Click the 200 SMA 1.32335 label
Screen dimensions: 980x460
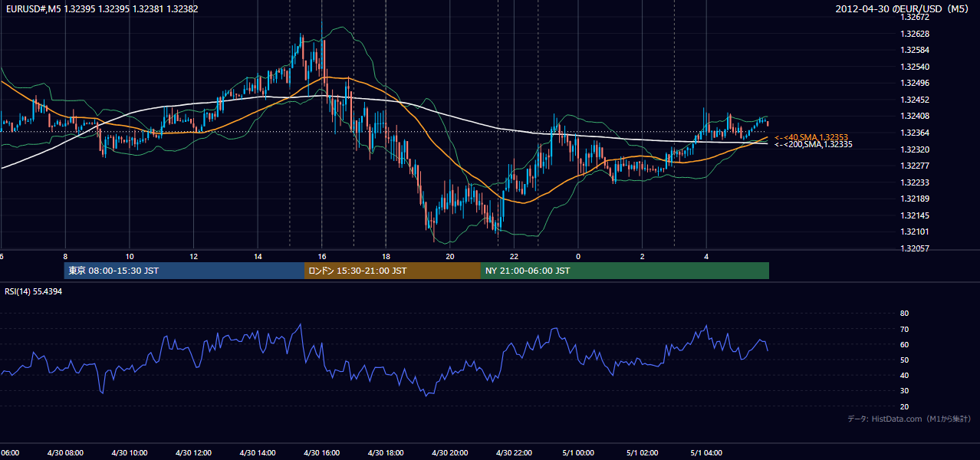tap(813, 144)
